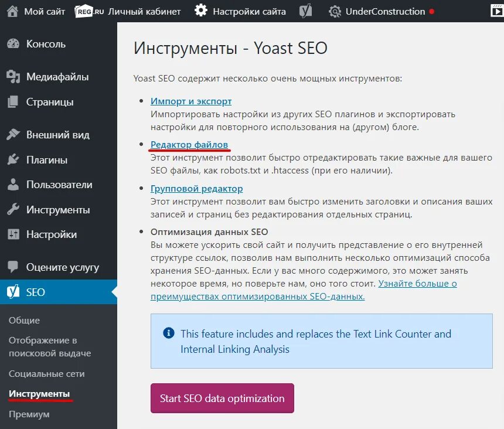Image resolution: width=504 pixels, height=429 pixels.
Task: Open the REG.RU logo in admin bar
Action: [x=89, y=12]
